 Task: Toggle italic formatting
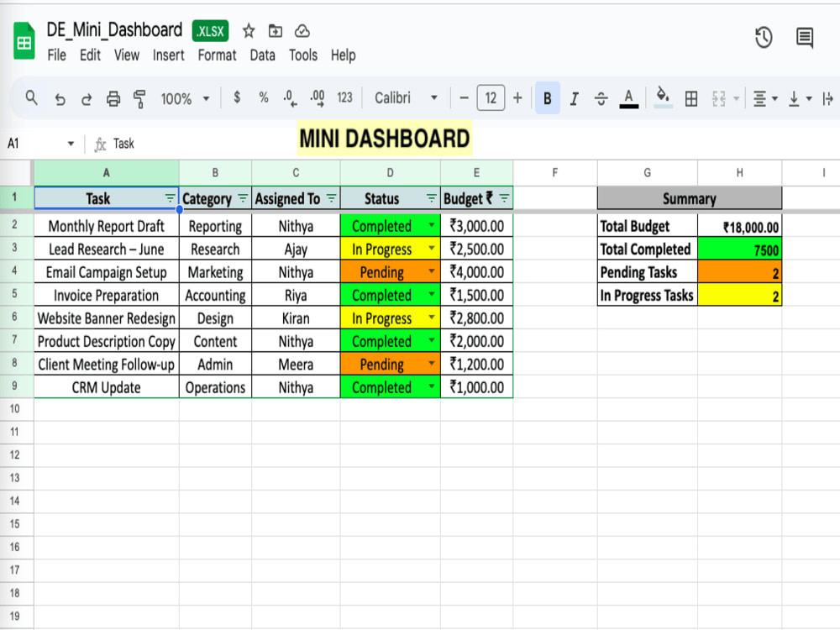pyautogui.click(x=575, y=98)
